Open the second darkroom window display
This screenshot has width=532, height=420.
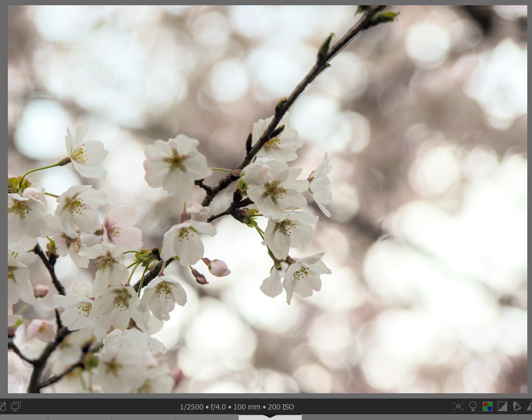pyautogui.click(x=16, y=406)
